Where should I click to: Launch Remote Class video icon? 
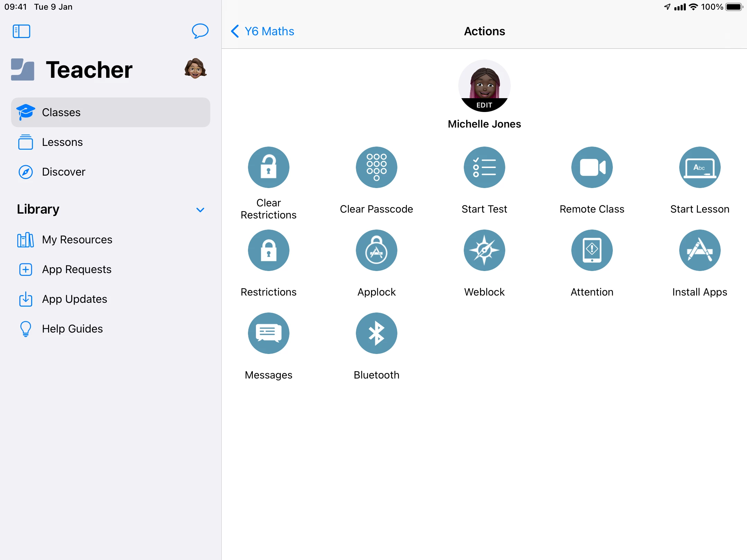[x=592, y=167]
